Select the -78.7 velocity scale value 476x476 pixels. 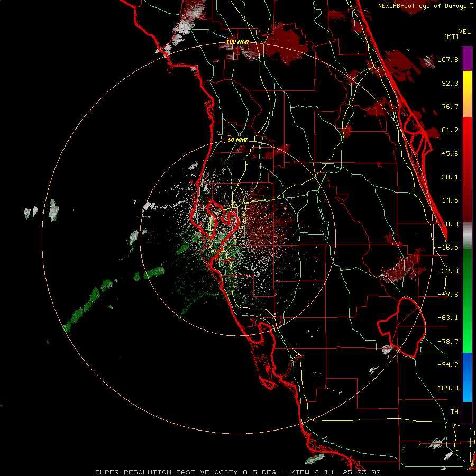(x=448, y=342)
